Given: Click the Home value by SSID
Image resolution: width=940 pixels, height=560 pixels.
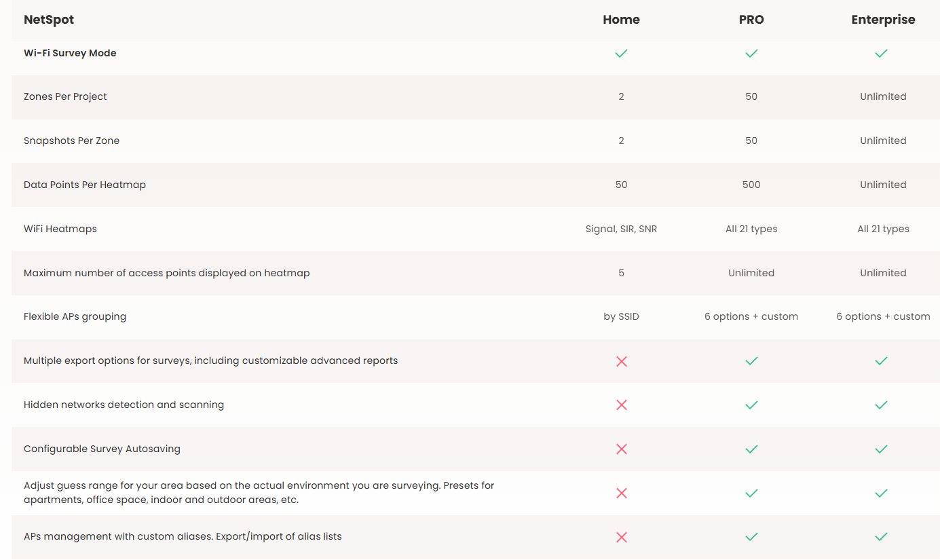Looking at the screenshot, I should 621,316.
